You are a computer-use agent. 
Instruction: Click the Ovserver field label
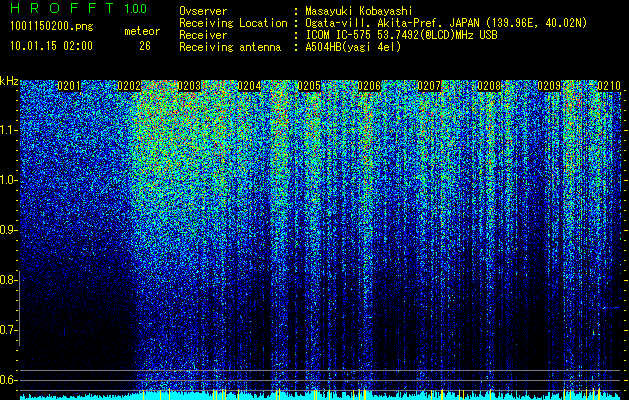[203, 11]
